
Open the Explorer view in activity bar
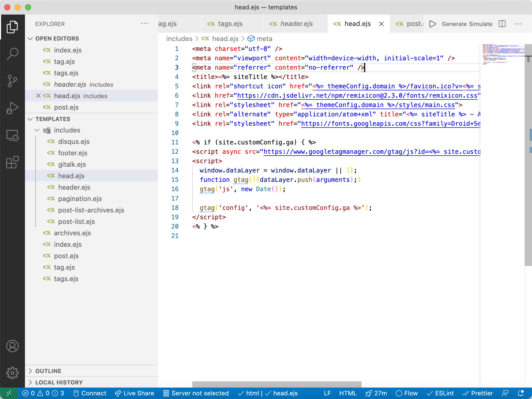12,27
